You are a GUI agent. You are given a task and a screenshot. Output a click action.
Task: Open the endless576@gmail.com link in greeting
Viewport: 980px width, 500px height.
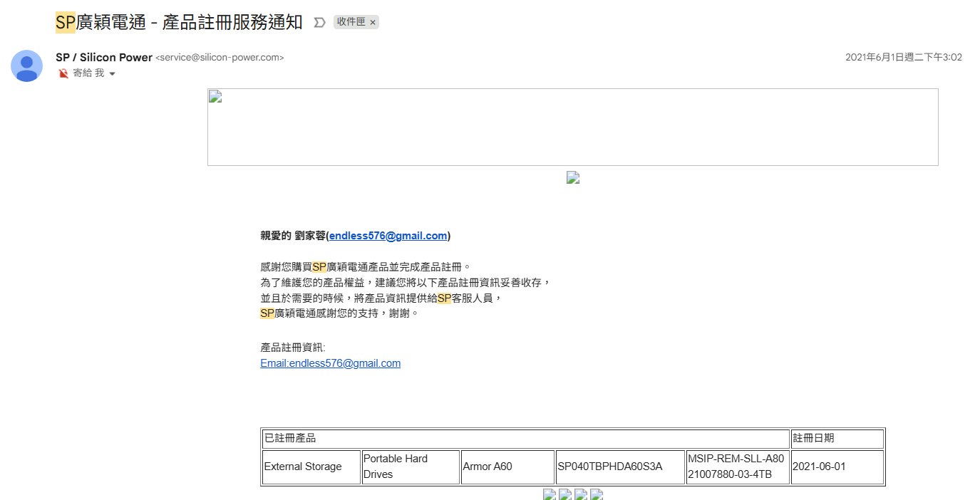[388, 236]
